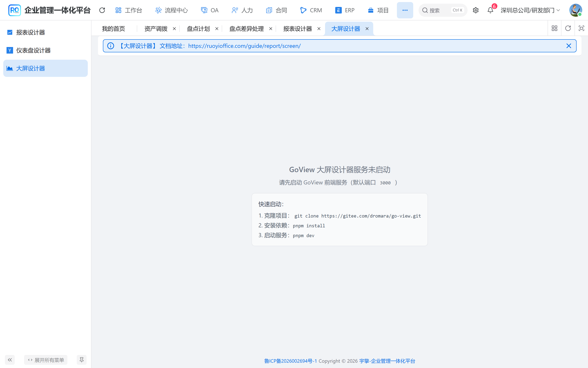
Task: Click the pin sidebar icon
Action: 82,360
